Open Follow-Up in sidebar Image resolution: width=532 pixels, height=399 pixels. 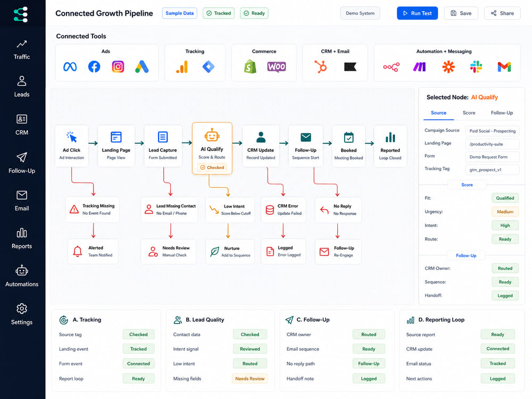(22, 163)
